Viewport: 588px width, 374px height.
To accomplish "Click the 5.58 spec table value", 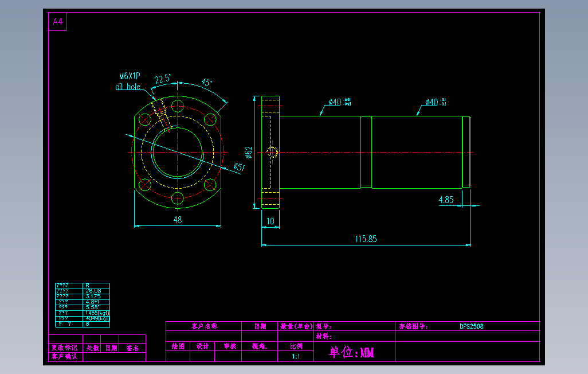I will (x=92, y=307).
